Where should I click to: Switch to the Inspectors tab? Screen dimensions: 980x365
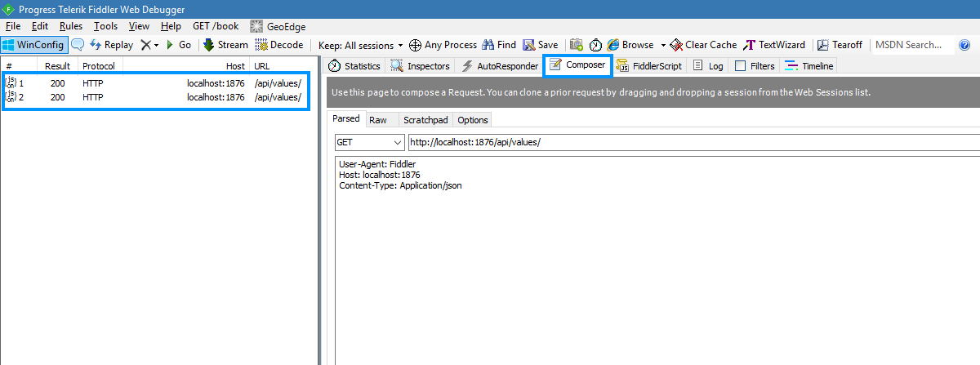(x=421, y=66)
